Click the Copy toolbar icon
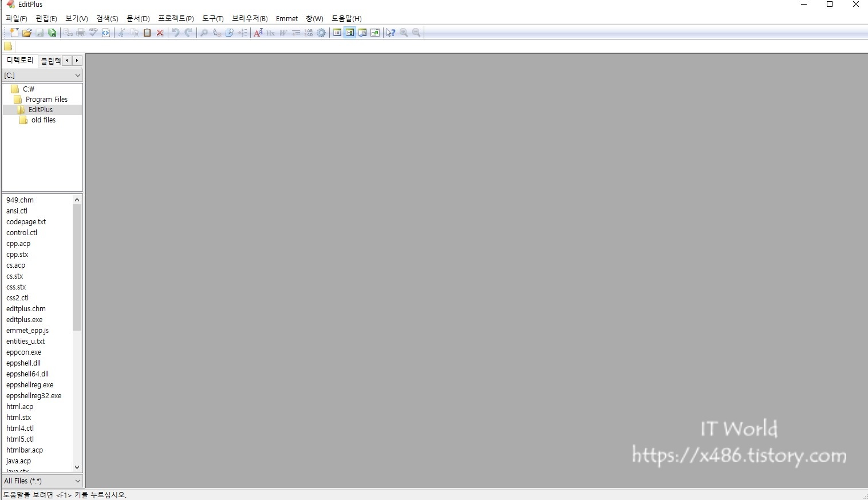This screenshot has width=868, height=500. coord(135,33)
